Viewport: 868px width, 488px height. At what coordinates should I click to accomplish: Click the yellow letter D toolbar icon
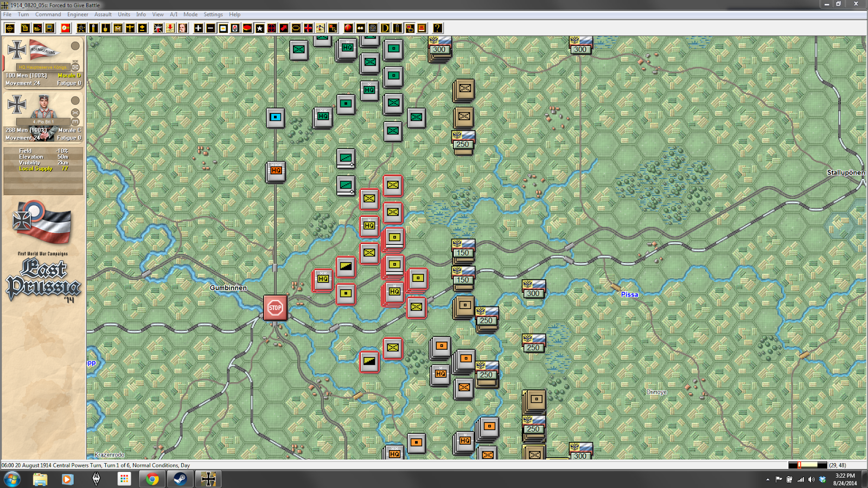(385, 28)
